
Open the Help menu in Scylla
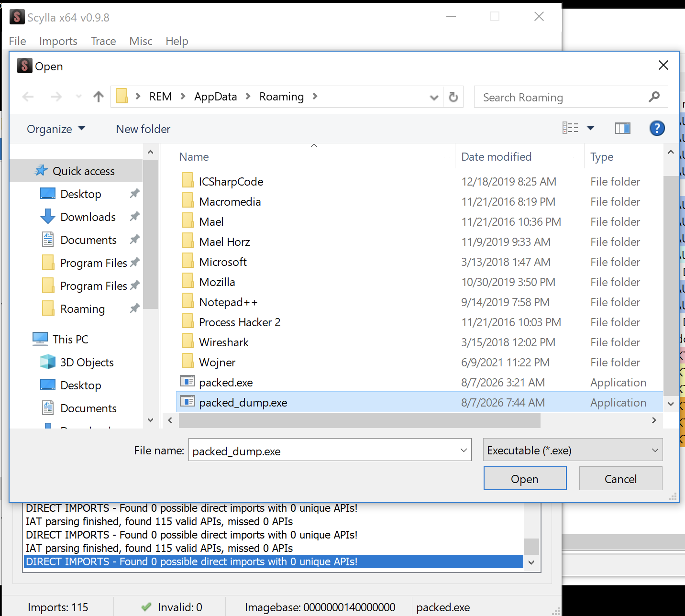177,41
